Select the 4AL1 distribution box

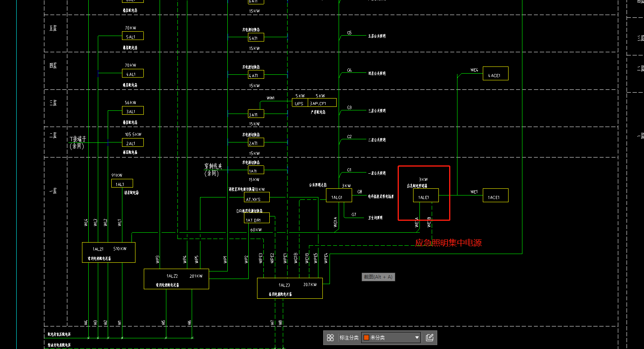point(133,74)
